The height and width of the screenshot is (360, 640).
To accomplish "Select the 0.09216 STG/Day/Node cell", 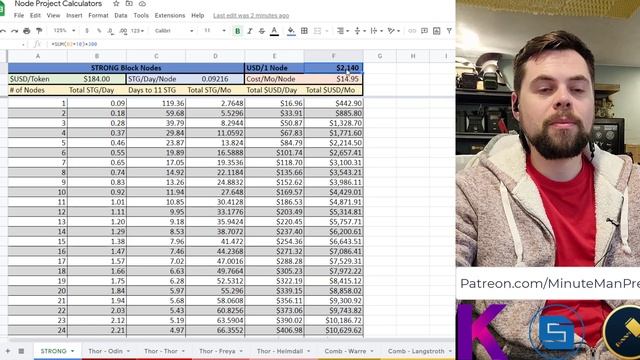I will point(215,79).
